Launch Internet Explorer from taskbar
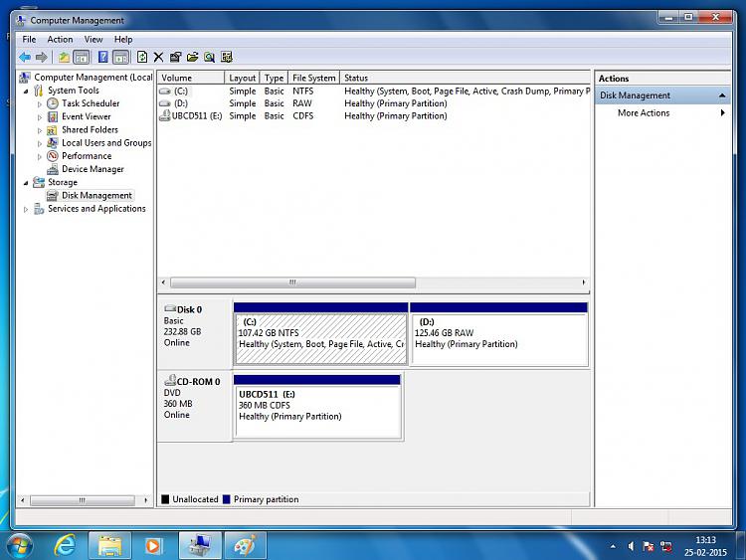This screenshot has height=560, width=746. coord(66,545)
